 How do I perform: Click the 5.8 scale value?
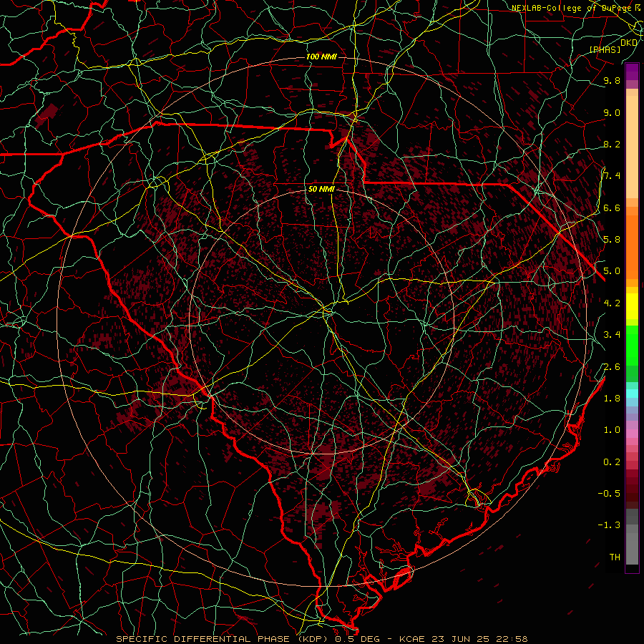pos(612,239)
